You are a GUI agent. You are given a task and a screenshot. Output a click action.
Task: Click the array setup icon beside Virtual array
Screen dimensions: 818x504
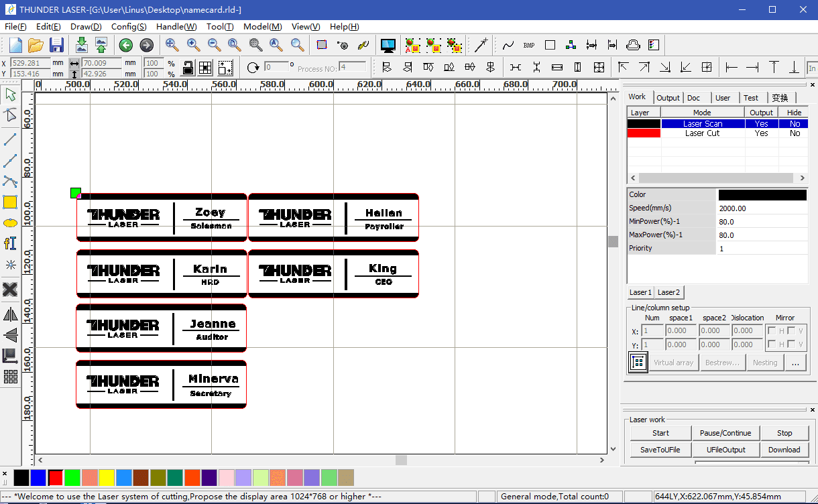click(x=638, y=363)
